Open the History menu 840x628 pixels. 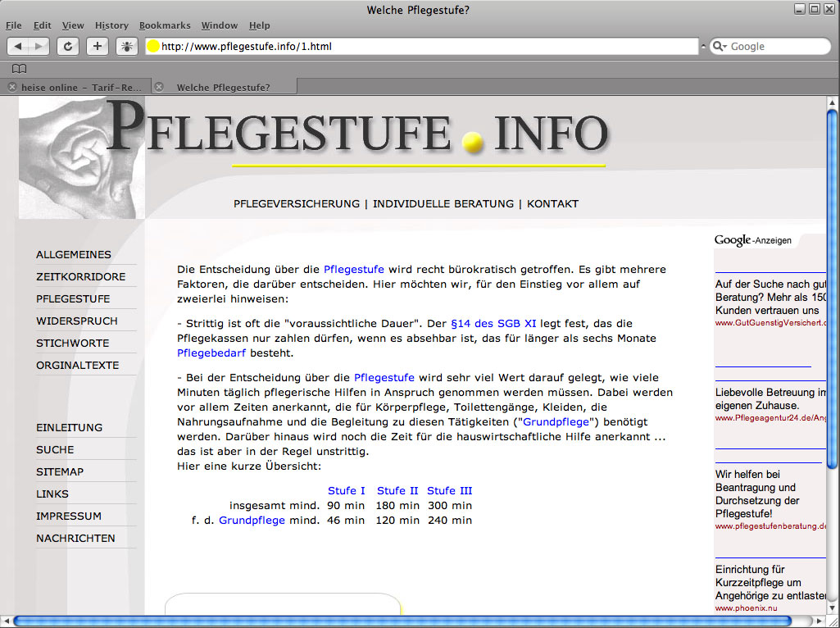click(111, 25)
